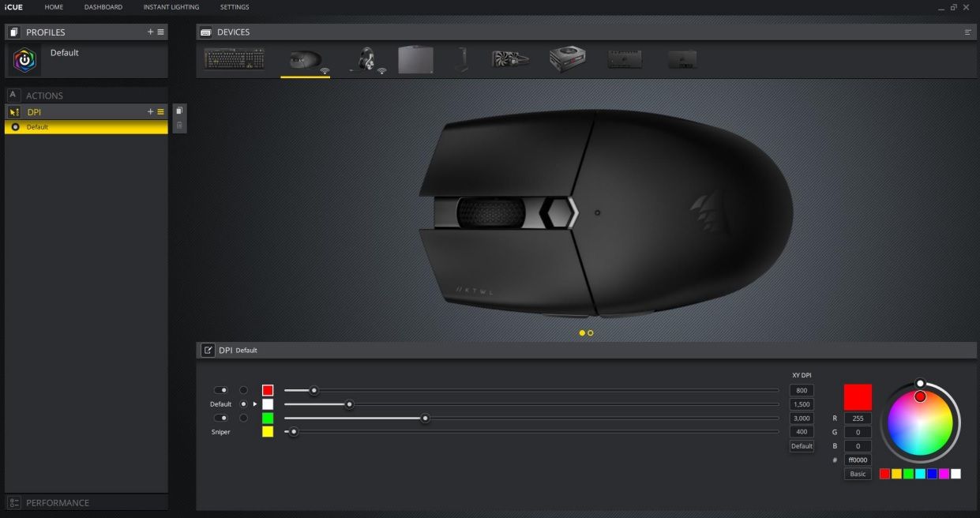The height and width of the screenshot is (518, 980).
Task: Open SETTINGS in the top menu
Action: (x=235, y=7)
